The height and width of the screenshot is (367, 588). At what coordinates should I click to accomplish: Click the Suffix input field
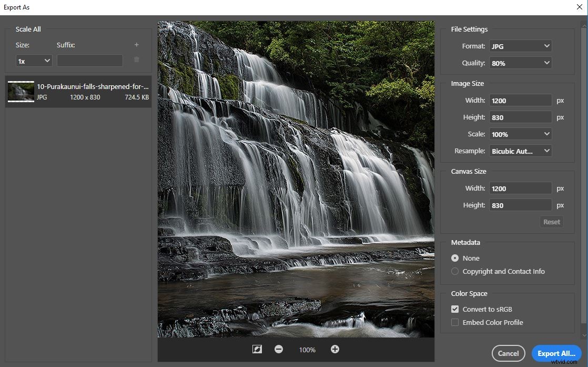coord(89,59)
